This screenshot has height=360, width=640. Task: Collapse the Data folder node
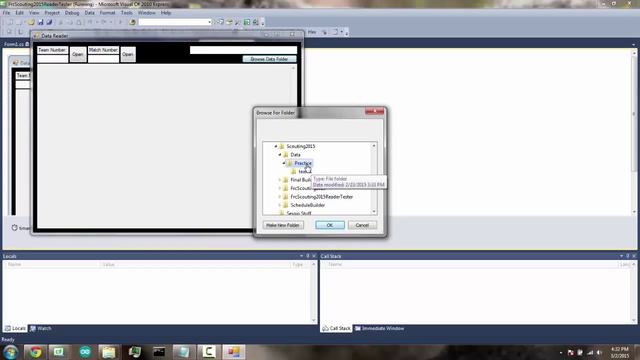point(280,155)
